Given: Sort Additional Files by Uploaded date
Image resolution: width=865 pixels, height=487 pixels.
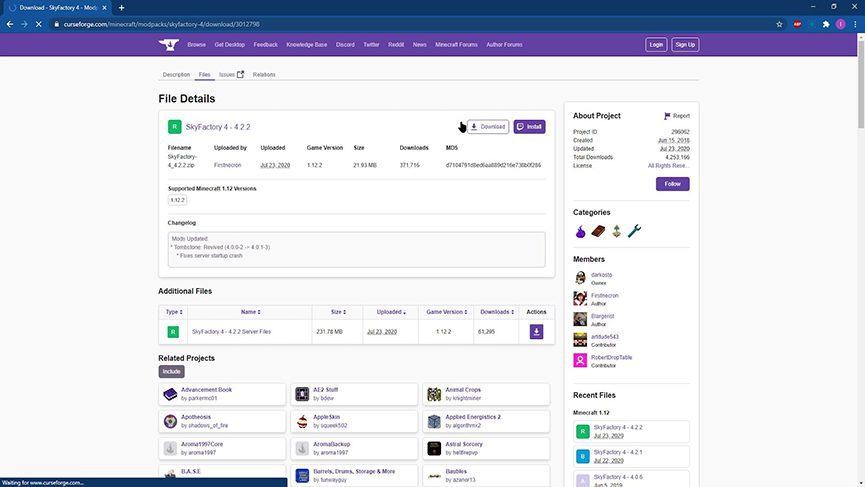Looking at the screenshot, I should tap(391, 312).
